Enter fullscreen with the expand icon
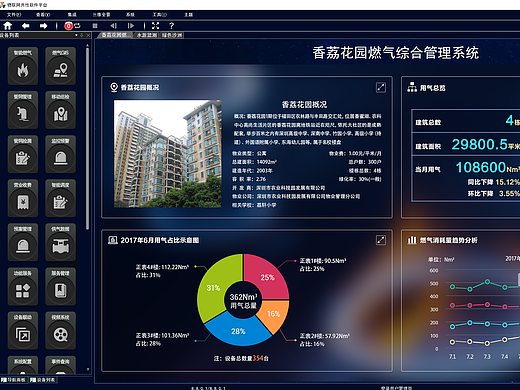 (x=155, y=26)
